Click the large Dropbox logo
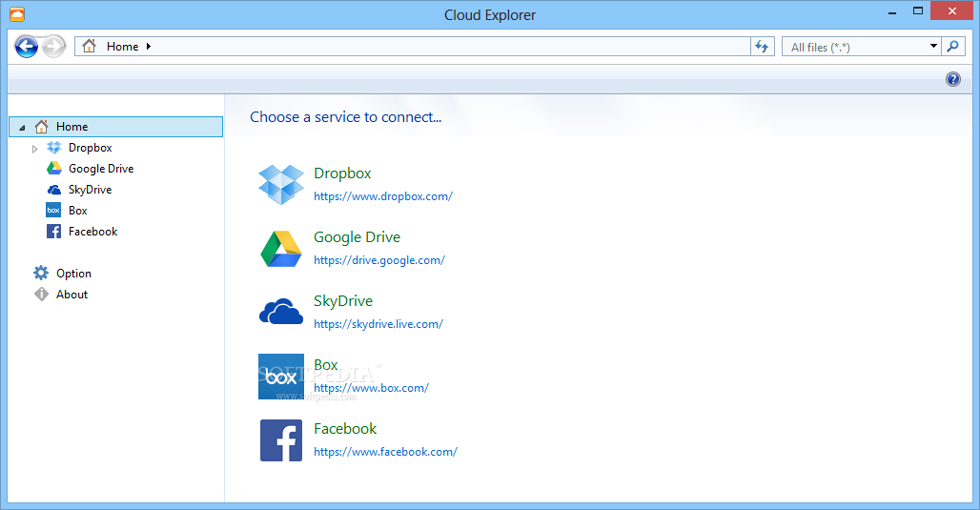This screenshot has width=980, height=510. (281, 184)
